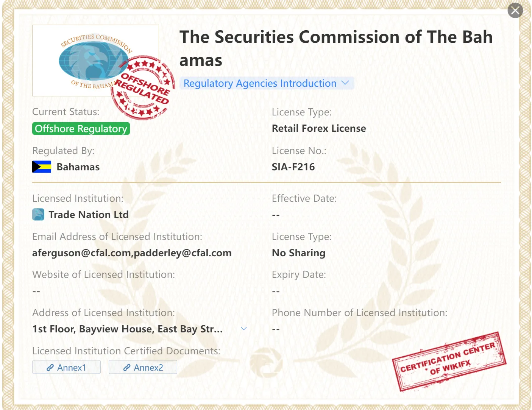Screen dimensions: 532x410
Task: Expand the full address of licensed institution
Action: point(244,329)
